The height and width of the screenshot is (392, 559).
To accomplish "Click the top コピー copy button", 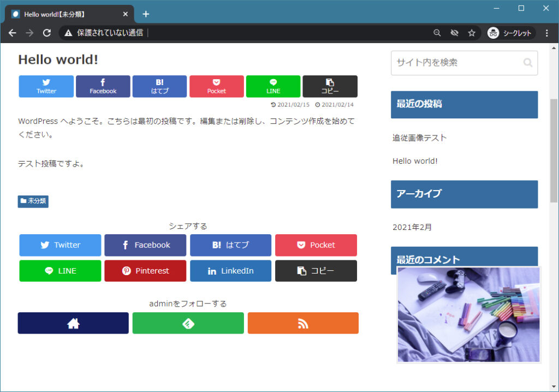I will pyautogui.click(x=330, y=86).
